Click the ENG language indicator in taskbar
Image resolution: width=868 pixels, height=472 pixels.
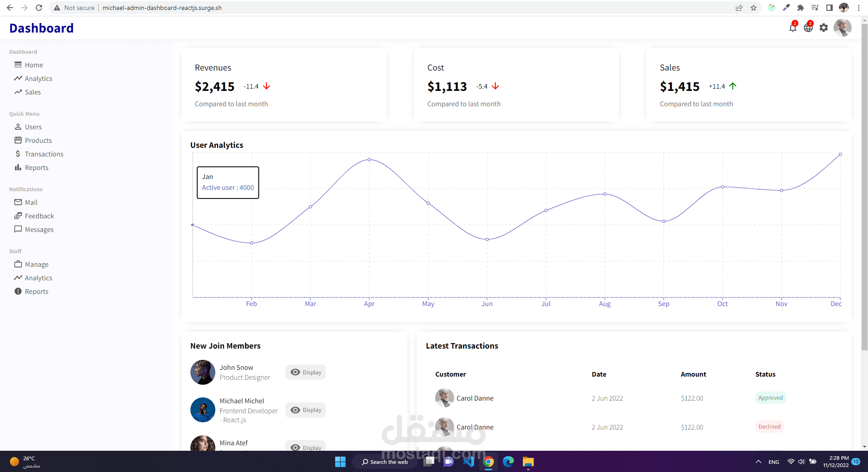(x=774, y=462)
